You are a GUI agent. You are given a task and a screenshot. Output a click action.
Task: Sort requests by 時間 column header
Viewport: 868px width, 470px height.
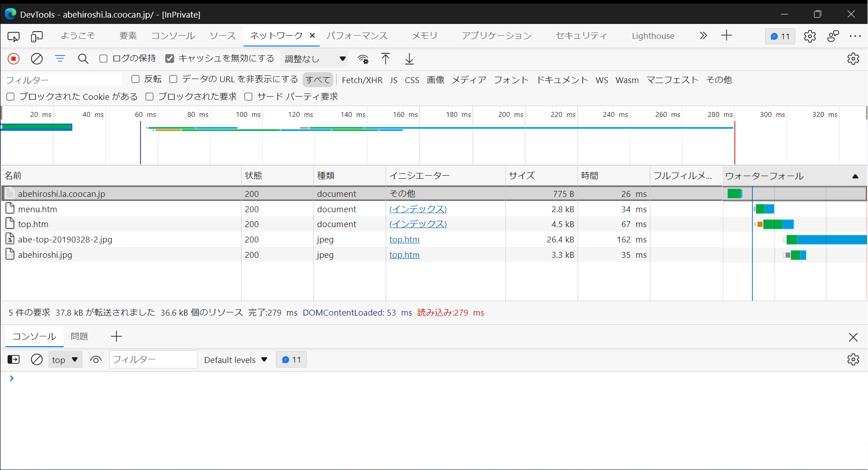click(x=614, y=176)
